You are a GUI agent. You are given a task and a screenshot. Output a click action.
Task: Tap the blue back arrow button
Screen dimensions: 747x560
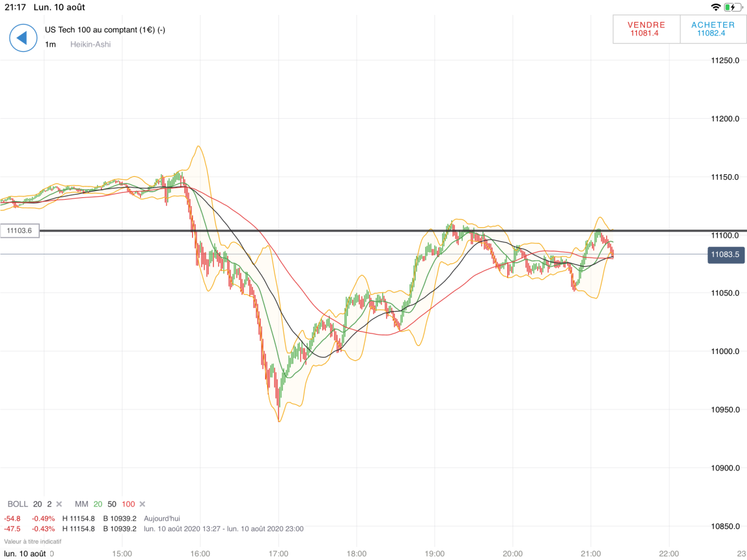point(23,38)
